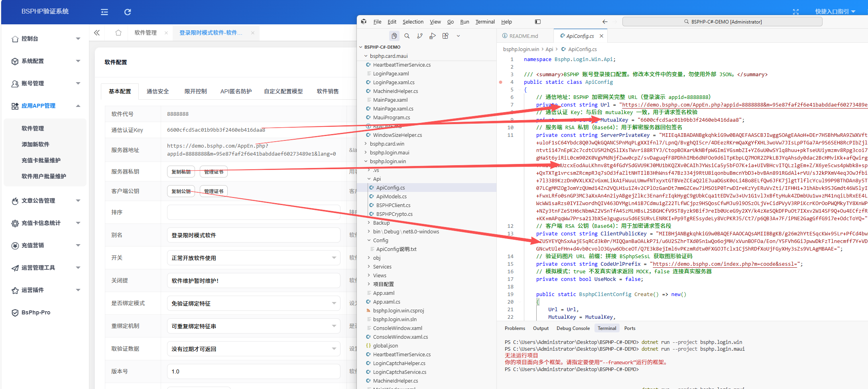The width and height of the screenshot is (868, 389).
Task: Open the VS Code File menu
Action: 377,22
